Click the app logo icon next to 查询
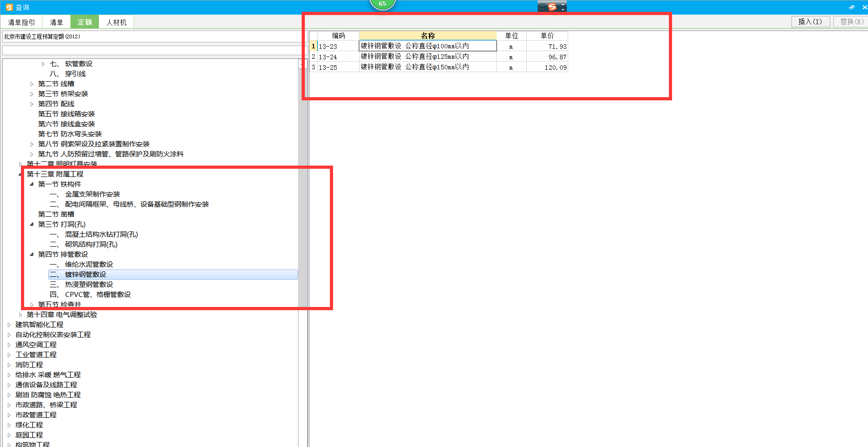868x447 pixels. point(9,7)
